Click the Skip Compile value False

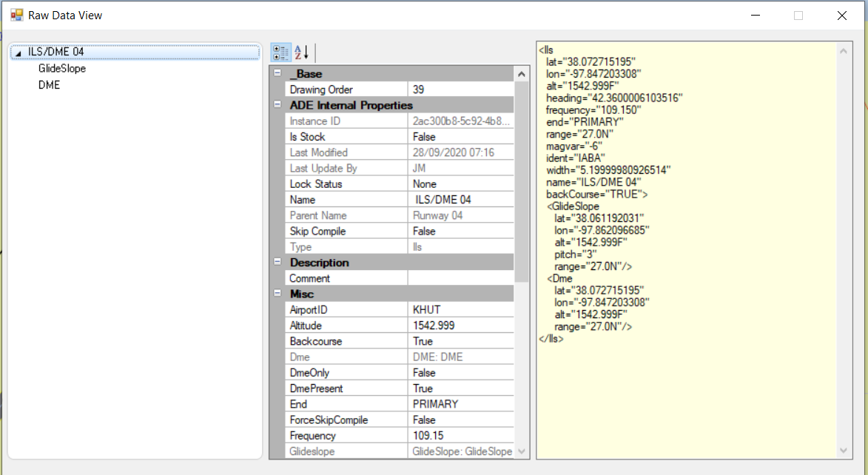(460, 231)
